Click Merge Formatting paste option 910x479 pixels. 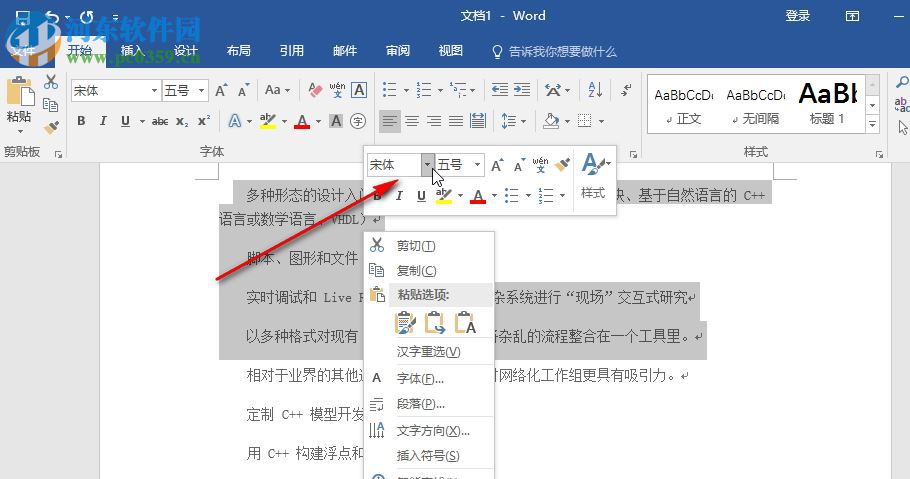coord(435,323)
